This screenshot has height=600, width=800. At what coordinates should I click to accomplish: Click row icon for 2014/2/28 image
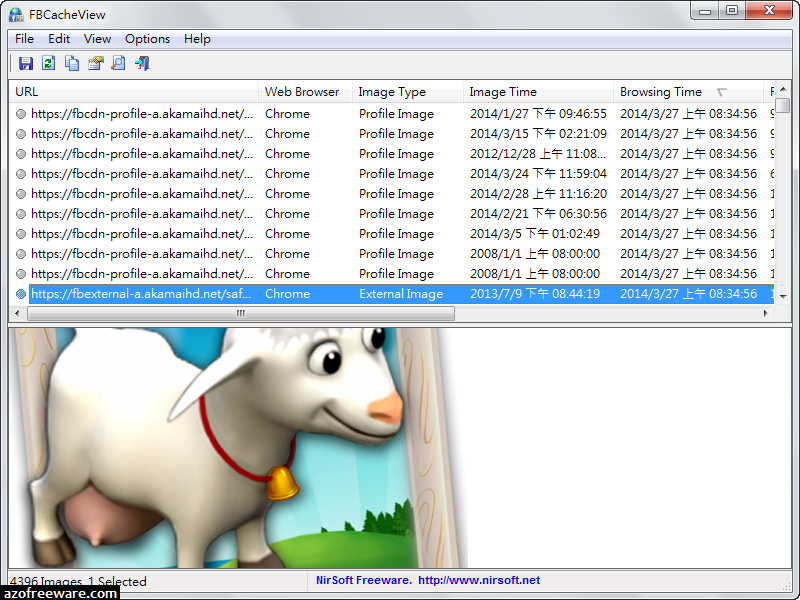point(21,194)
